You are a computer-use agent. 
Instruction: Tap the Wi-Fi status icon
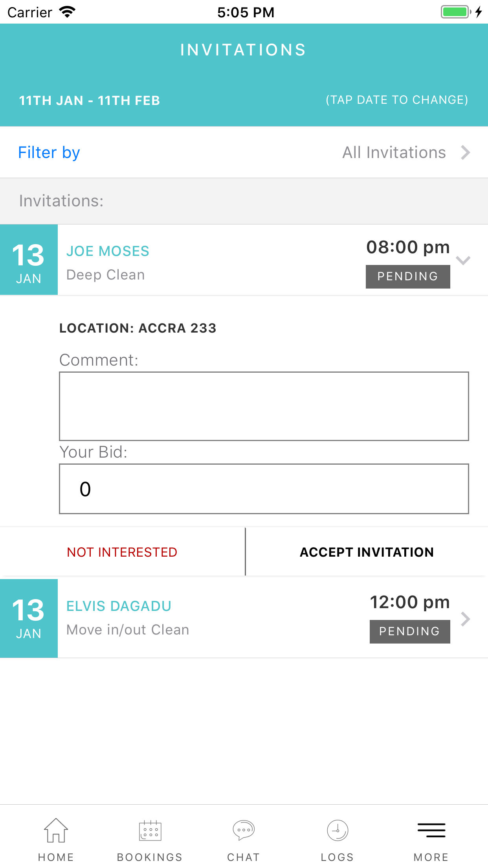(x=67, y=12)
